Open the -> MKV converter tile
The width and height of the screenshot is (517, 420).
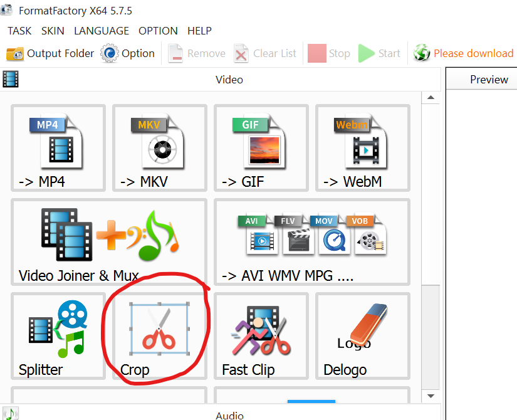[x=160, y=148]
